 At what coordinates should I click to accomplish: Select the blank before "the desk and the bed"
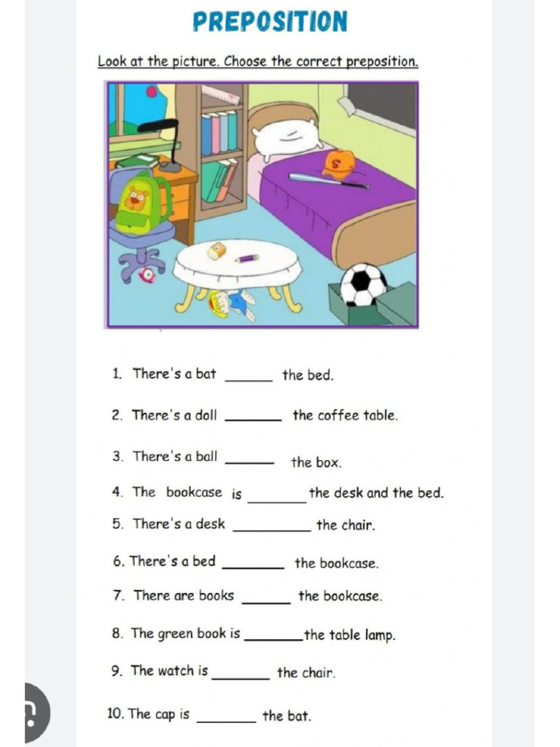pos(276,499)
